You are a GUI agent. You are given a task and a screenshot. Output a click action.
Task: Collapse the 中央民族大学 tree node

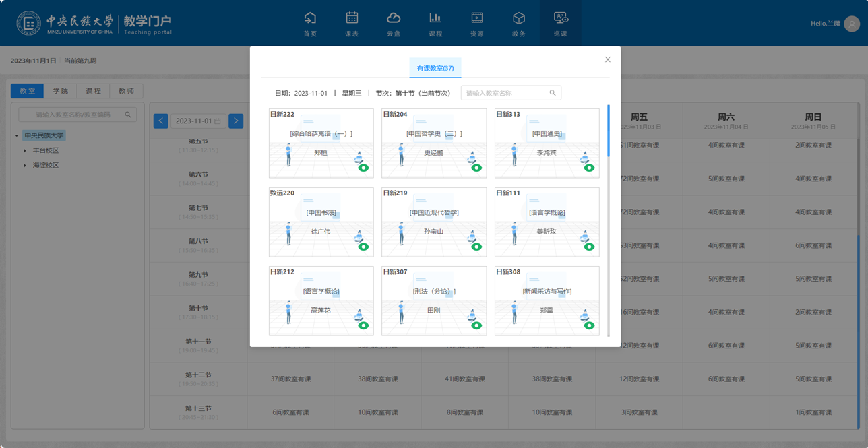pyautogui.click(x=16, y=136)
